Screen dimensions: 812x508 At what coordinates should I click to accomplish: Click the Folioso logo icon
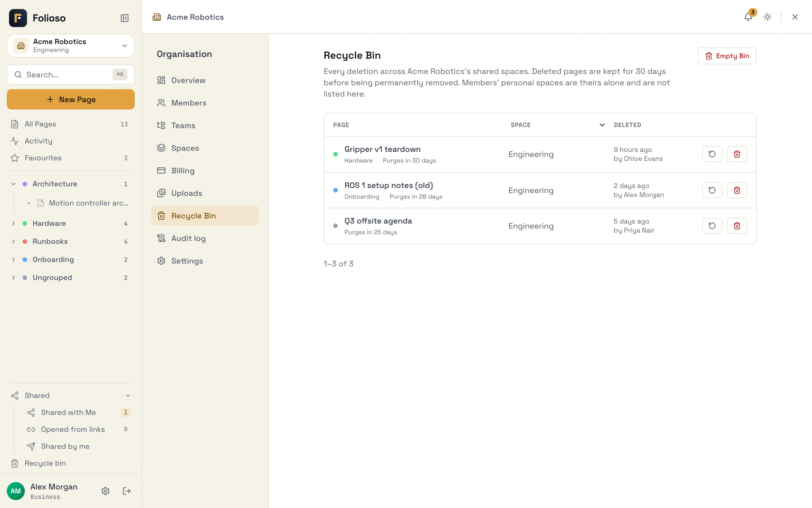tap(18, 18)
